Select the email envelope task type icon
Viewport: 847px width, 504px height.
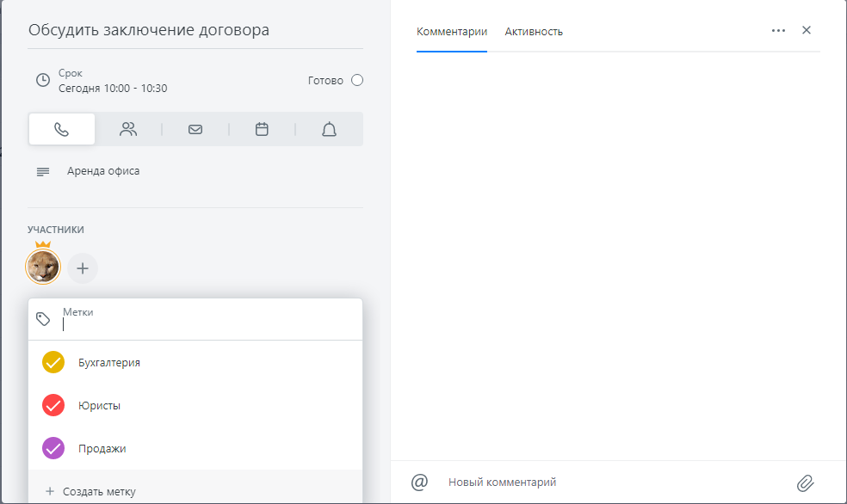(195, 130)
